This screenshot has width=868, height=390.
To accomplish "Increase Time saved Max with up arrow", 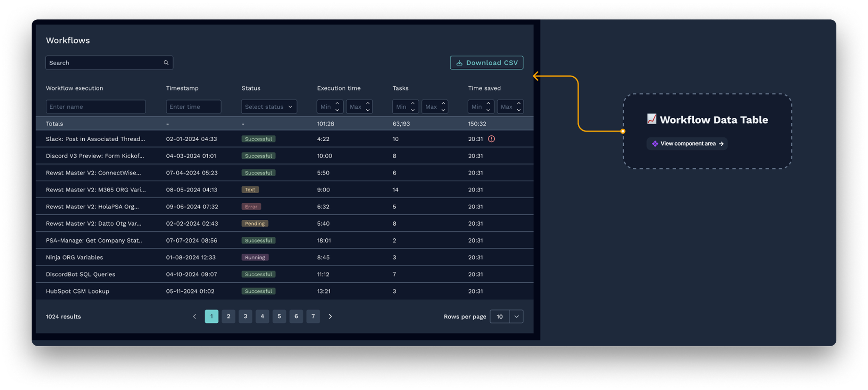I will 519,103.
